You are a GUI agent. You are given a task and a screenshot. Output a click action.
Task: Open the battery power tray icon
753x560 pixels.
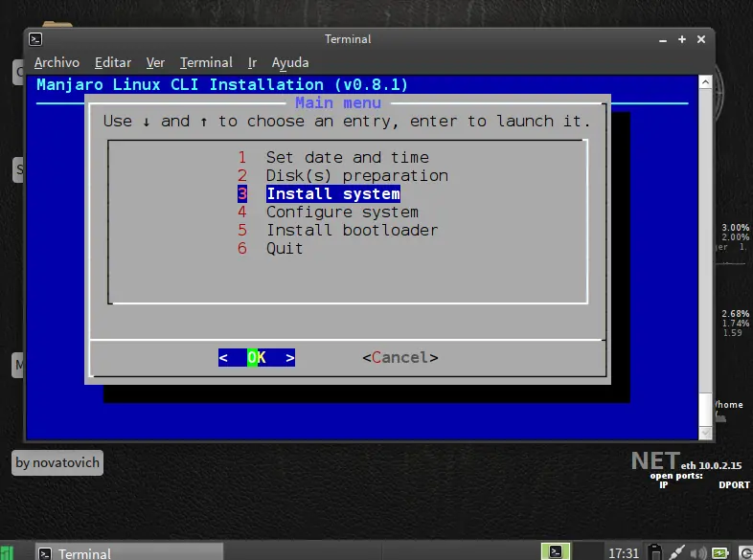coord(719,552)
